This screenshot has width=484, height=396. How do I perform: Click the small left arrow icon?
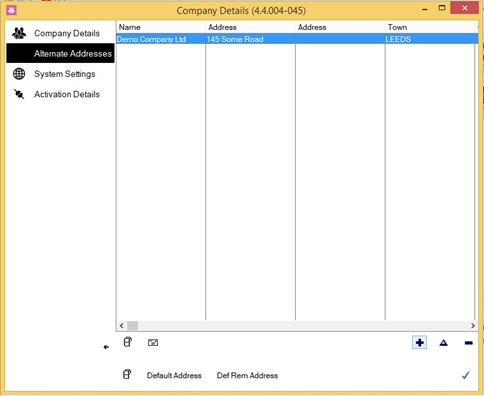click(106, 347)
